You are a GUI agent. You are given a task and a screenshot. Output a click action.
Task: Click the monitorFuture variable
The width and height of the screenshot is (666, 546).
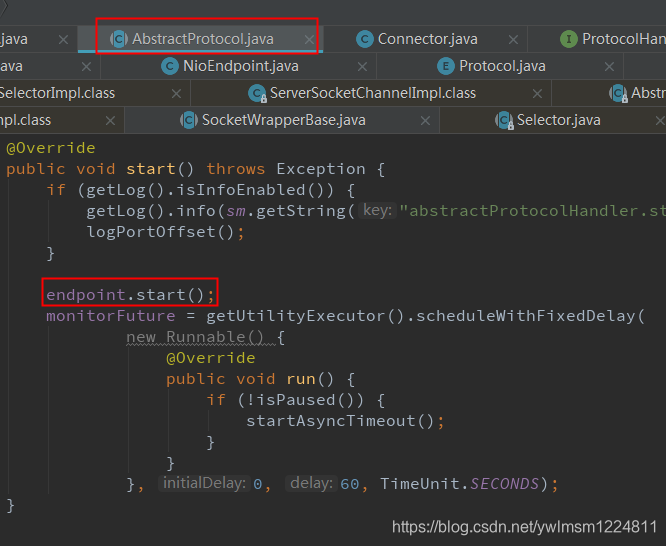pyautogui.click(x=110, y=316)
